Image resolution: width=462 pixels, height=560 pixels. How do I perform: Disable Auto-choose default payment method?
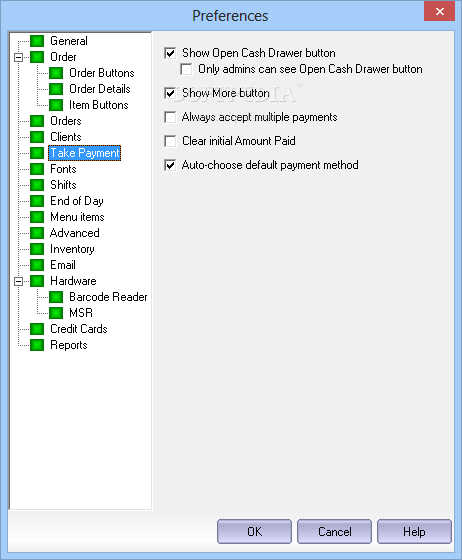coord(170,165)
